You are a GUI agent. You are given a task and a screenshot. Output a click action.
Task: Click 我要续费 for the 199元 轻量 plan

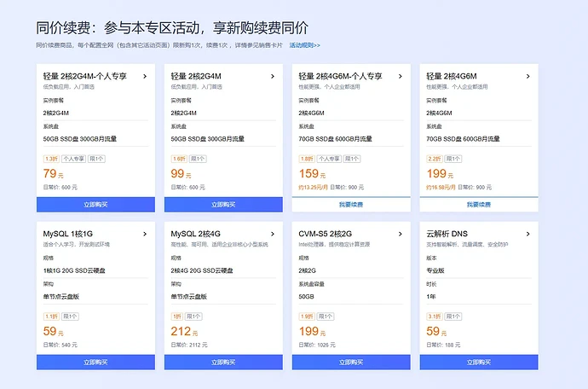[479, 205]
